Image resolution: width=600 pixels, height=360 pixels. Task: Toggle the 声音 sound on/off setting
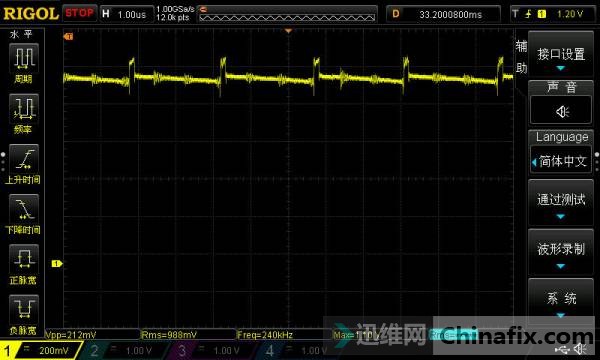click(x=561, y=103)
